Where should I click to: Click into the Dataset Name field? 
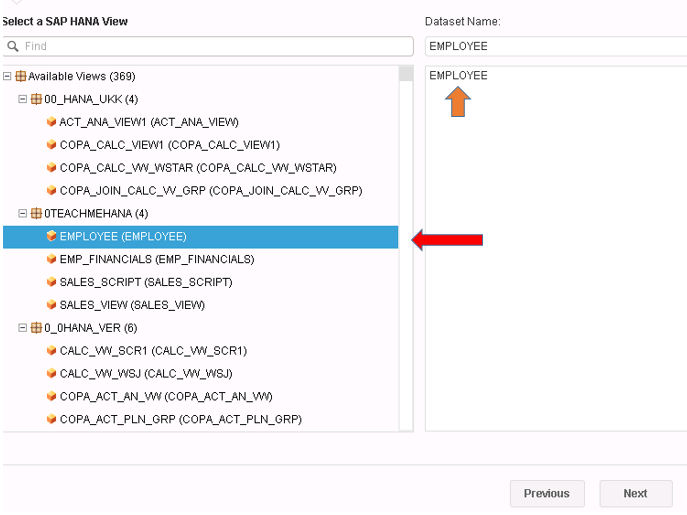point(556,46)
